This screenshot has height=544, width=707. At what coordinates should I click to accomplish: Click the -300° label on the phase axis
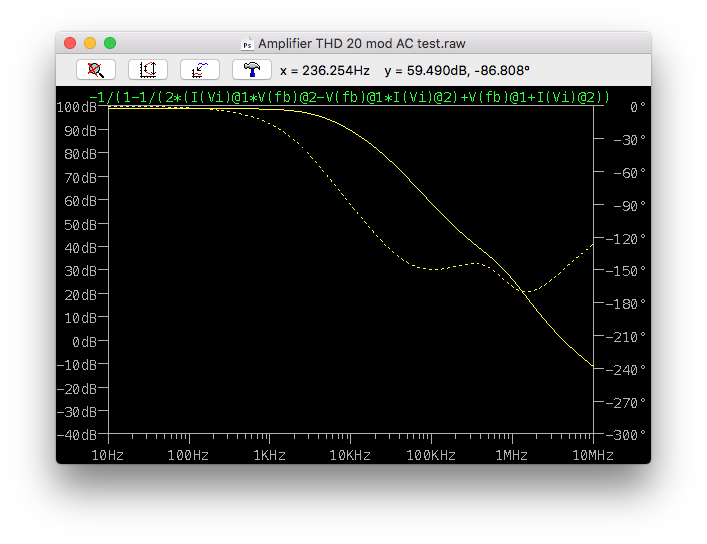pyautogui.click(x=626, y=435)
